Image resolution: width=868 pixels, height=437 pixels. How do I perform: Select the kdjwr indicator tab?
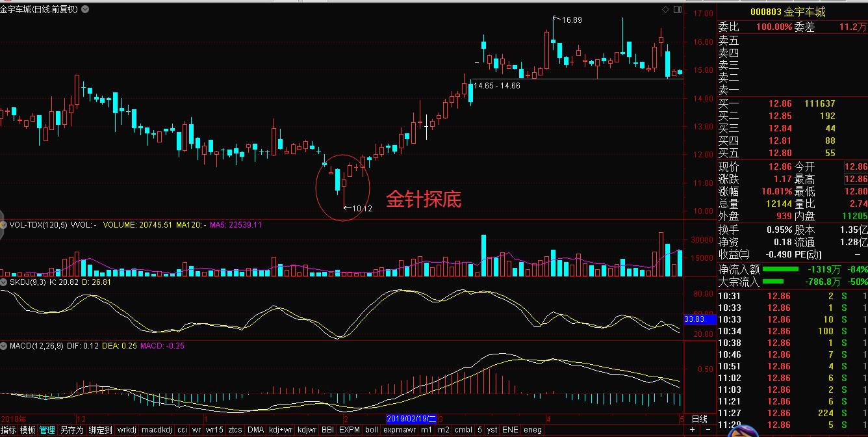click(x=307, y=430)
